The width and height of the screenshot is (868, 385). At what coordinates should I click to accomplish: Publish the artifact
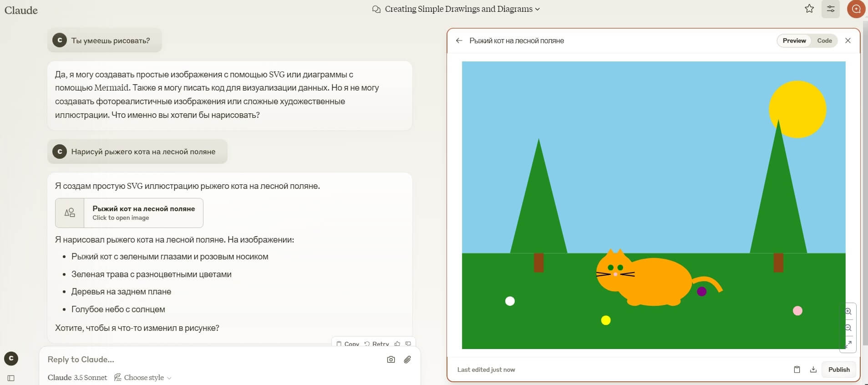click(839, 370)
